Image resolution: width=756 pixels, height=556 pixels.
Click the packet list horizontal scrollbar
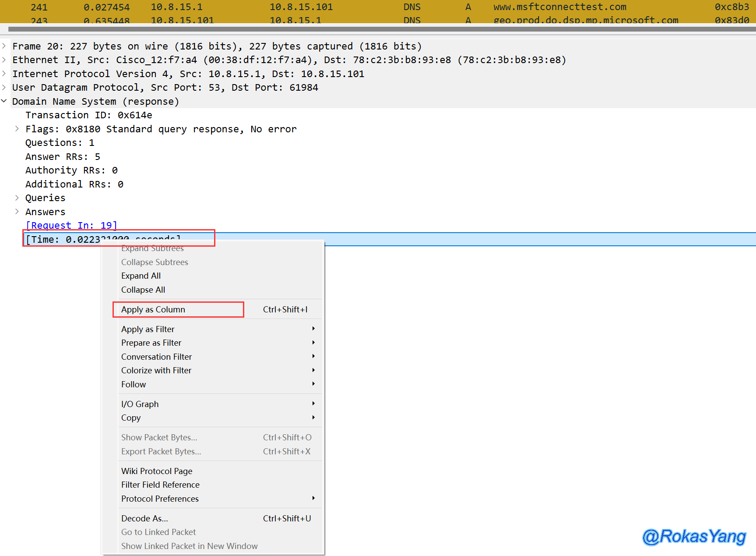coord(376,29)
